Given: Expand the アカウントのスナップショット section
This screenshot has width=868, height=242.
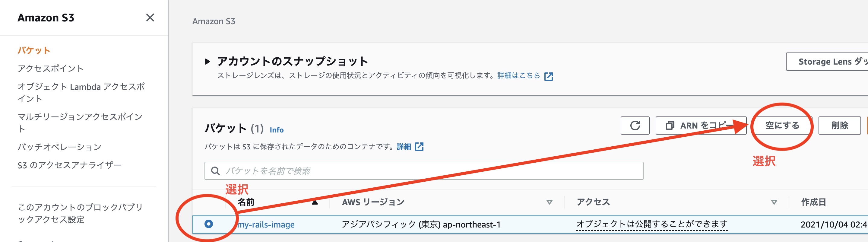Looking at the screenshot, I should 207,62.
